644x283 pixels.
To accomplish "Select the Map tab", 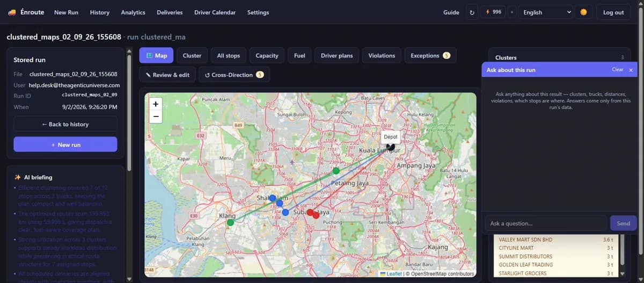I will pos(156,55).
